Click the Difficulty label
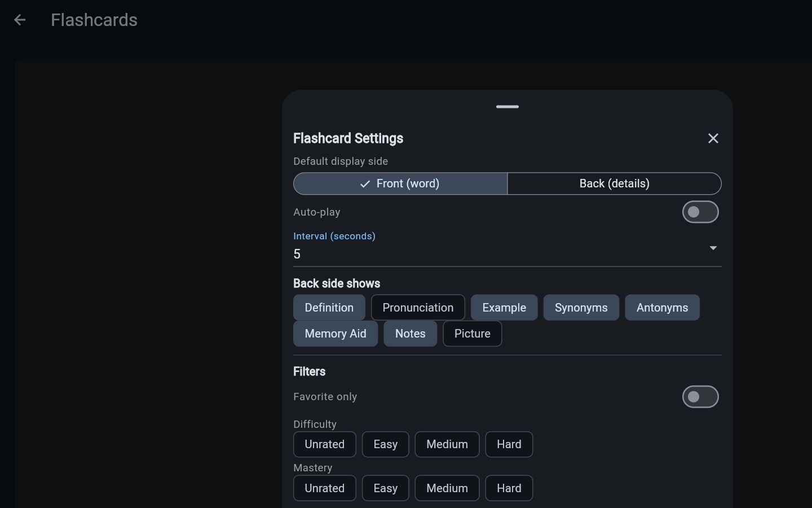Image resolution: width=812 pixels, height=508 pixels. (x=315, y=424)
